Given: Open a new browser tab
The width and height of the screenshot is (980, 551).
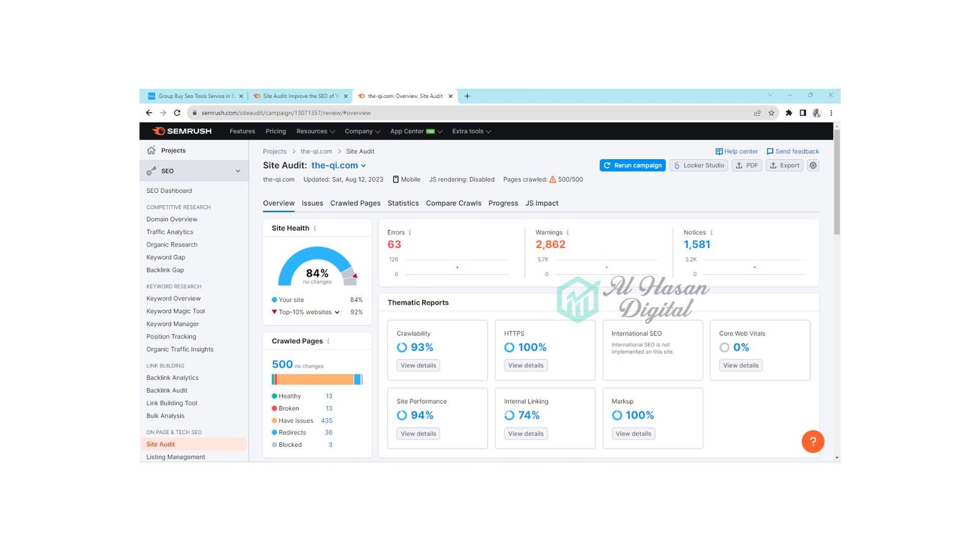Looking at the screenshot, I should pyautogui.click(x=467, y=96).
